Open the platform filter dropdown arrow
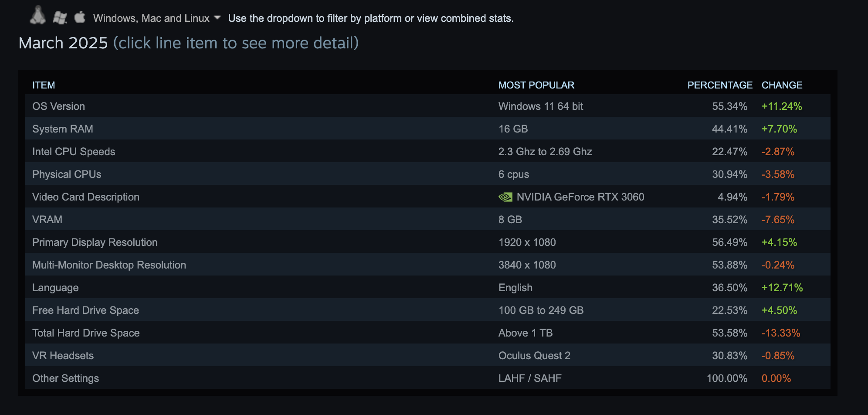 coord(217,18)
